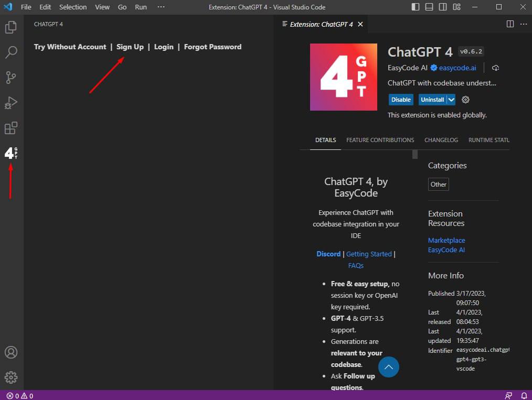Click Try Without Account
Screen dimensions: 532x400
point(70,47)
